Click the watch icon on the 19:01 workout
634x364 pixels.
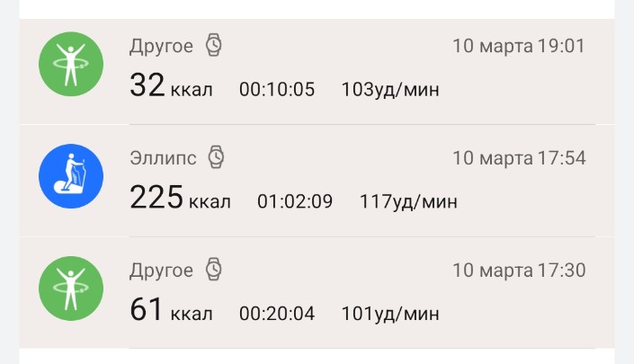tap(214, 44)
